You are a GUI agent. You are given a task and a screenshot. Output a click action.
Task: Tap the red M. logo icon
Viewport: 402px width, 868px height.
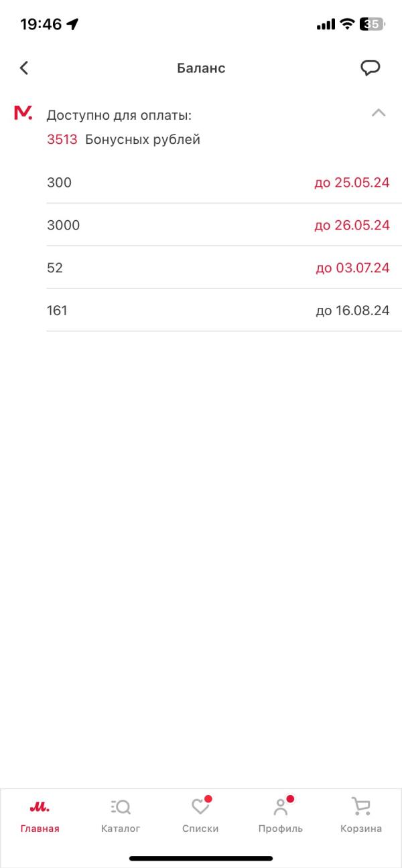pyautogui.click(x=23, y=112)
